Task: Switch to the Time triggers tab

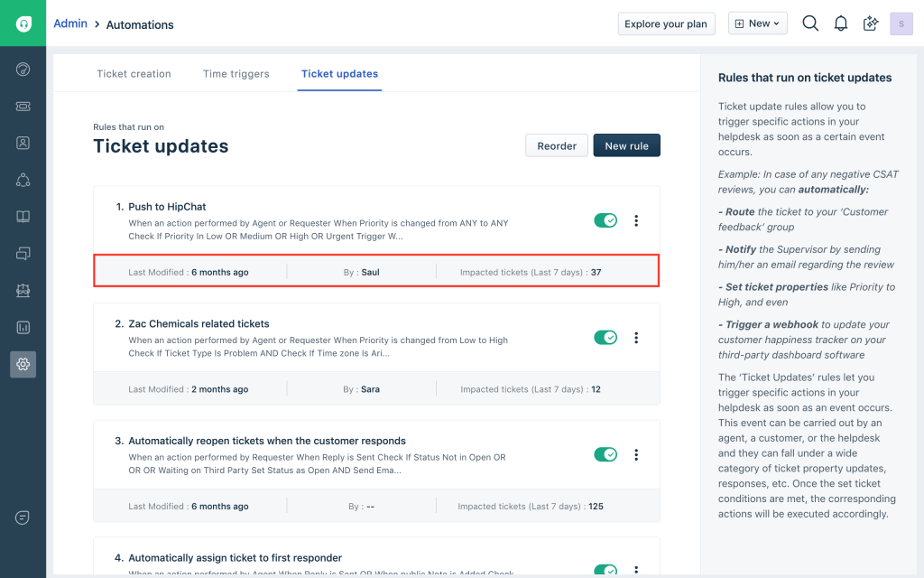Action: [x=236, y=74]
